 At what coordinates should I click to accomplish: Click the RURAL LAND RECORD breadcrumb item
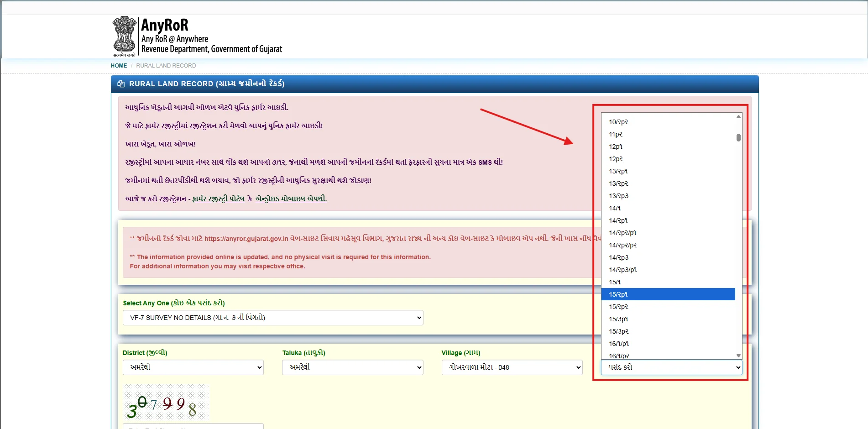coord(166,65)
